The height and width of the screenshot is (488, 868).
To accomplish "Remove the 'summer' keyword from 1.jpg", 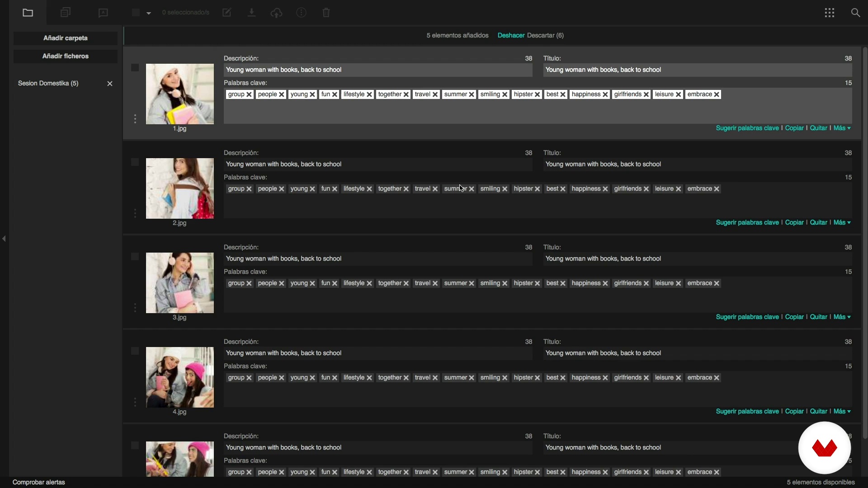I will (x=472, y=94).
